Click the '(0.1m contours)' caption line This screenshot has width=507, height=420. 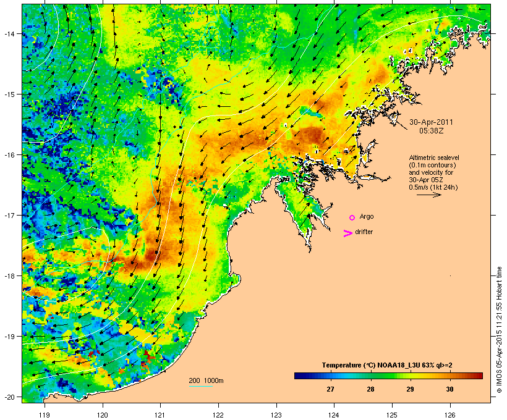(433, 165)
